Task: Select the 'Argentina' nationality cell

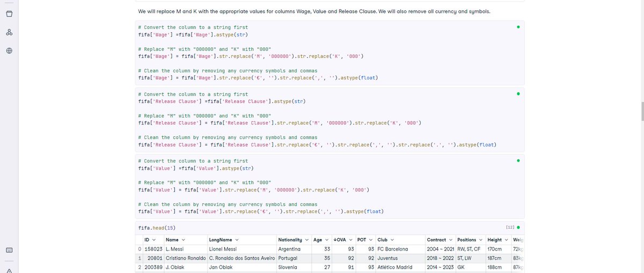Action: [294, 249]
